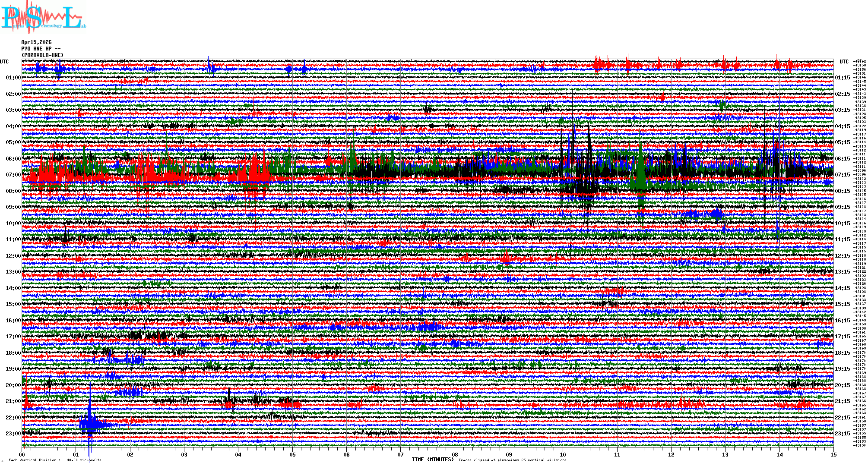868x466 pixels.
Task: Click the 06:15 label on right side
Action: [842, 159]
